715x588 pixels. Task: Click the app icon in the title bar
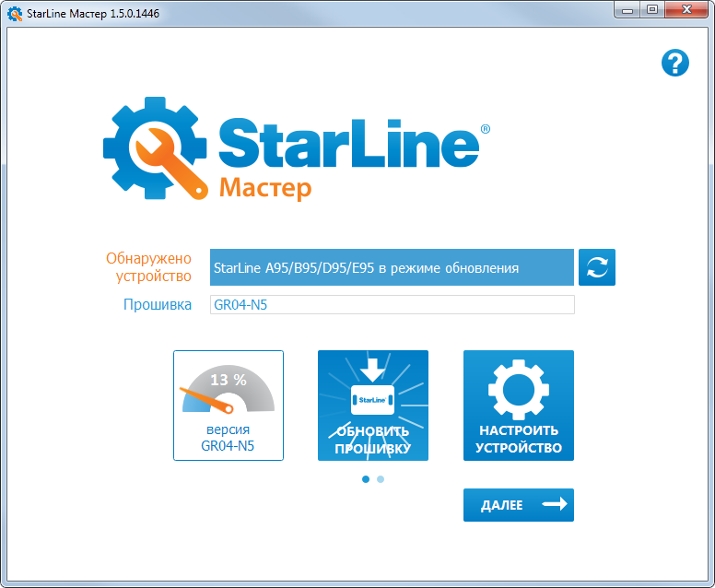pos(14,12)
